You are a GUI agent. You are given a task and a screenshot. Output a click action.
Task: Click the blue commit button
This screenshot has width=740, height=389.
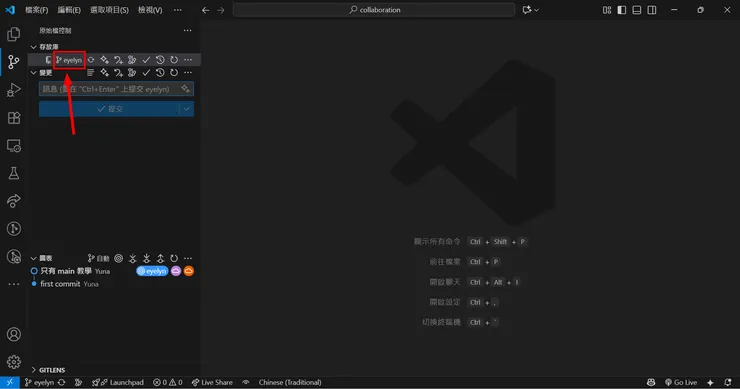(109, 109)
